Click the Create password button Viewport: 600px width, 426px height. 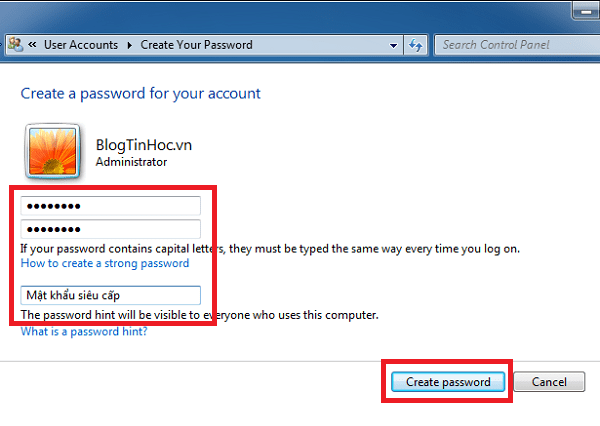tap(447, 382)
